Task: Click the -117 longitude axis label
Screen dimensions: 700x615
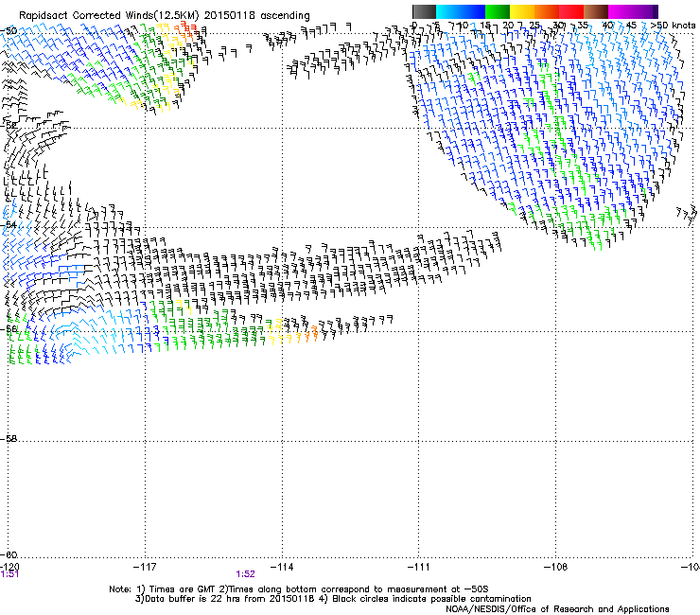Action: coord(145,567)
